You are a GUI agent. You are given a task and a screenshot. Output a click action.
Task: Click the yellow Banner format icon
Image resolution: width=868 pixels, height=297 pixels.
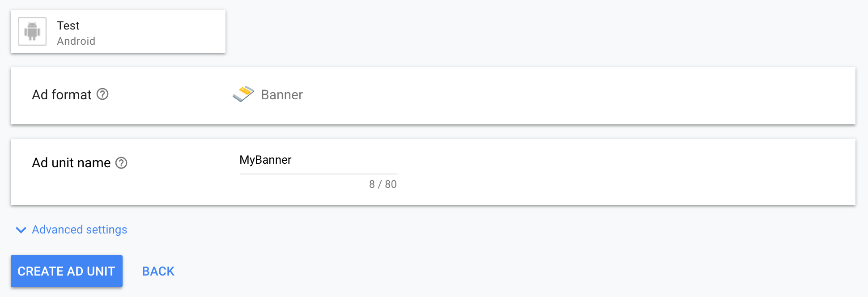pyautogui.click(x=243, y=94)
